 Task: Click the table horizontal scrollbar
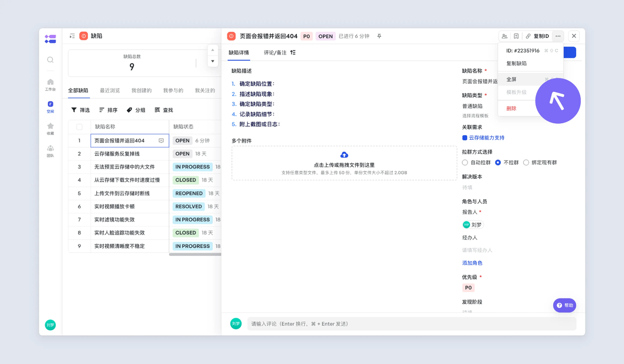click(196, 254)
